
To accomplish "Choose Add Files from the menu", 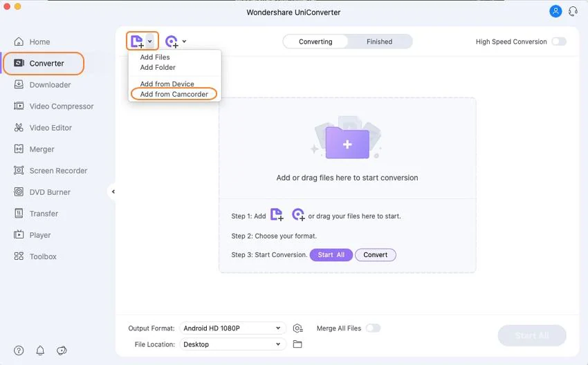I will coord(155,57).
